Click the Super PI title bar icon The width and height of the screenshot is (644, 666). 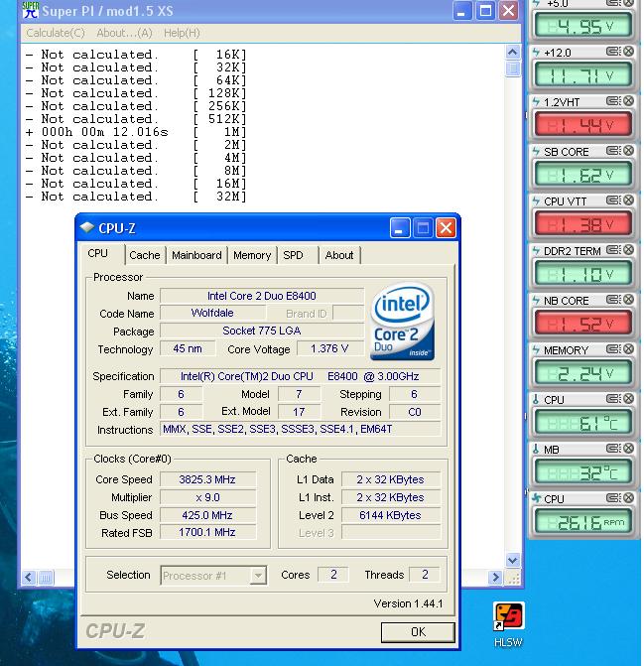pos(31,10)
